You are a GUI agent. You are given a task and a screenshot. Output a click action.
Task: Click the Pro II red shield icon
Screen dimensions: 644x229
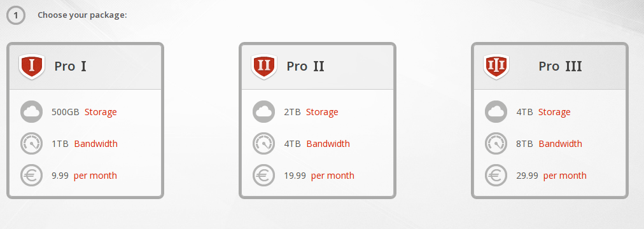coord(264,66)
